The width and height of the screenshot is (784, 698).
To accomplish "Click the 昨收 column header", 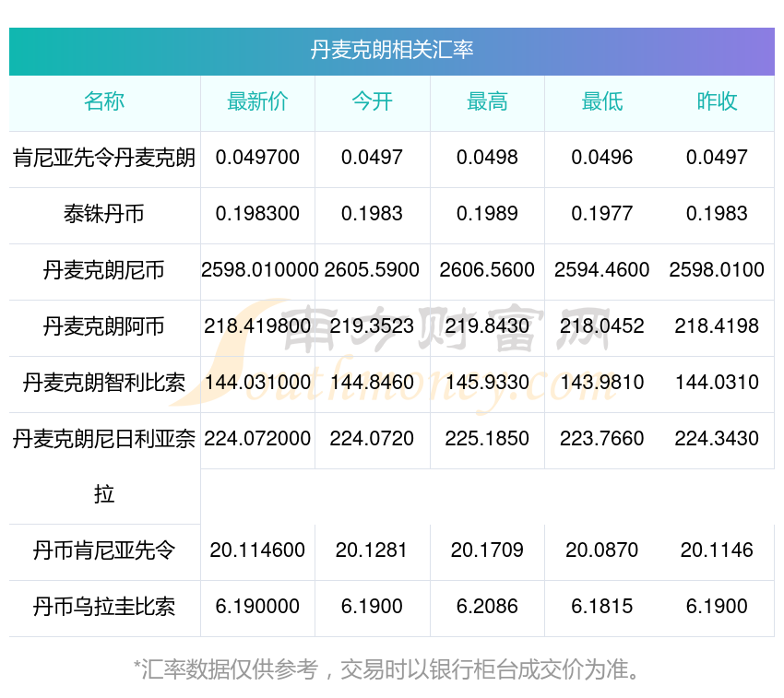I will click(x=717, y=101).
